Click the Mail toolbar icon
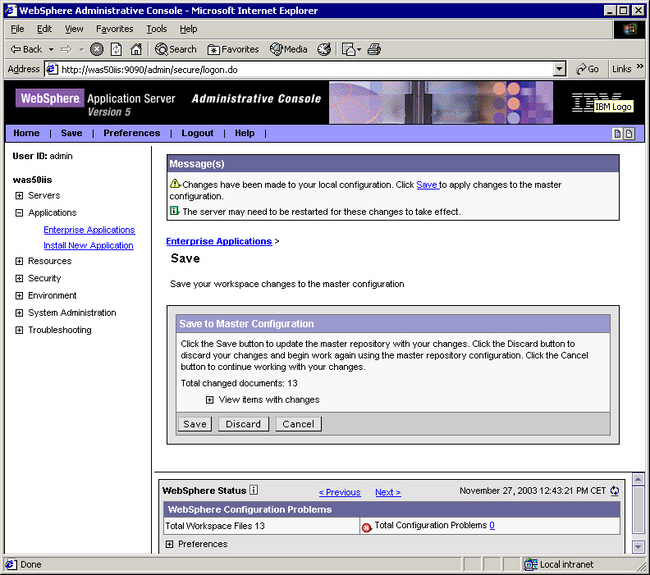The image size is (650, 575). 348,49
